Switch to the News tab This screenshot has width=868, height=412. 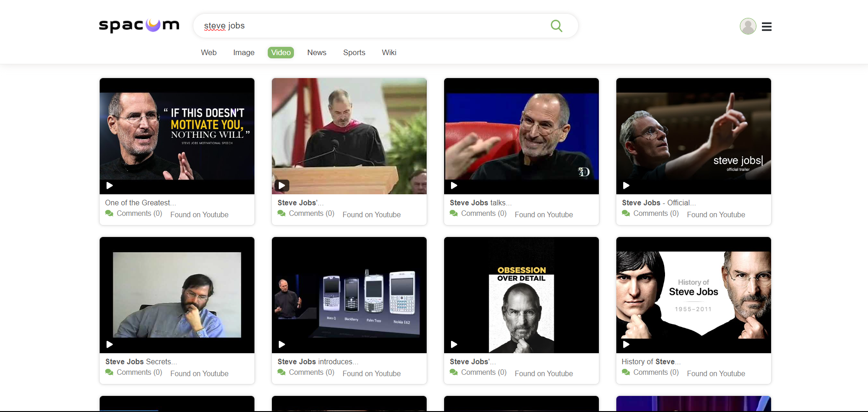click(317, 52)
